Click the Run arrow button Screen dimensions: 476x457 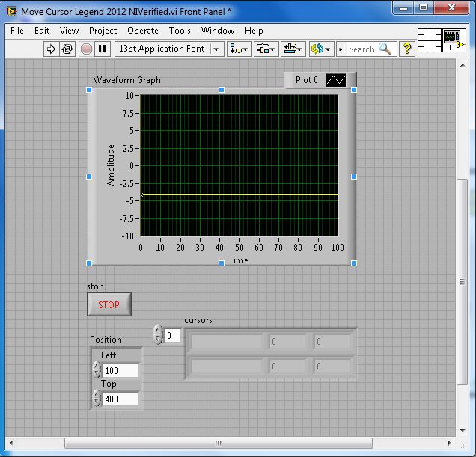click(x=52, y=49)
